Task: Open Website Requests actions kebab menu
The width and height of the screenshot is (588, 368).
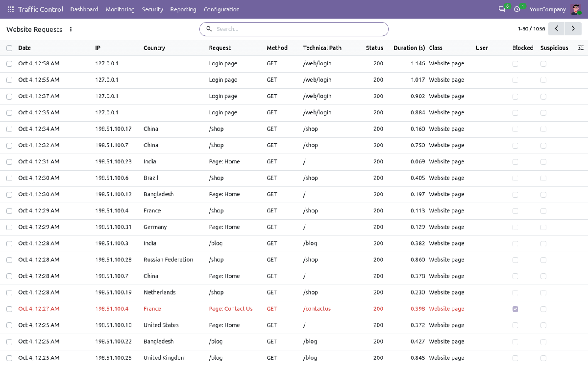Action: pyautogui.click(x=71, y=29)
